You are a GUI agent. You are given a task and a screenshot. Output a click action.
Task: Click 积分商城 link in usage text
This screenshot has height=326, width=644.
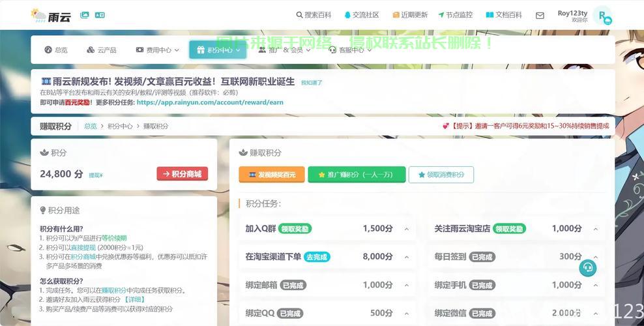[83, 257]
